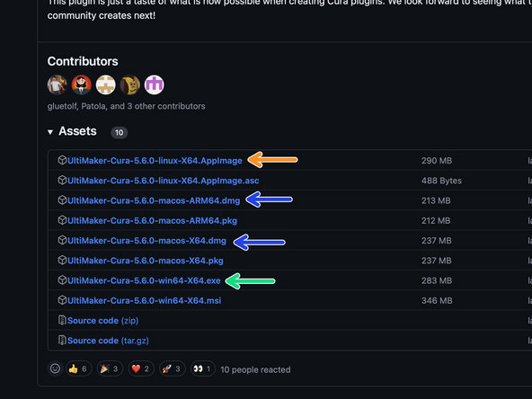Toggle the eyes reaction
The width and height of the screenshot is (532, 399).
click(203, 368)
